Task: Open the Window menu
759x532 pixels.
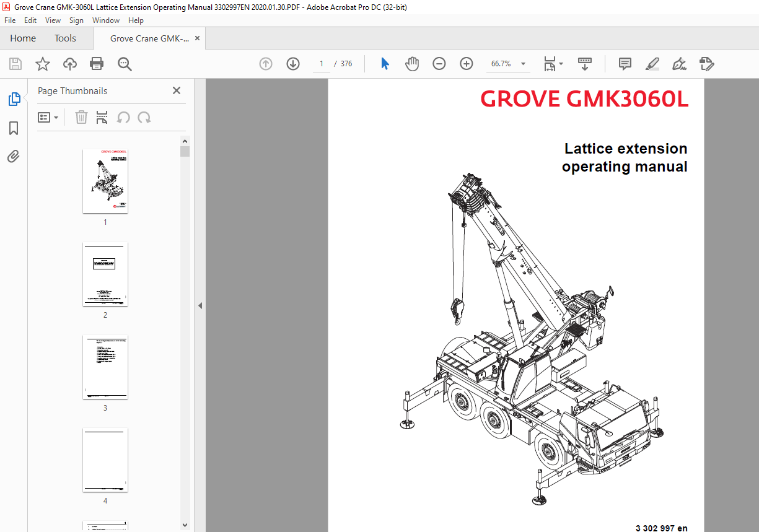Action: coord(106,20)
